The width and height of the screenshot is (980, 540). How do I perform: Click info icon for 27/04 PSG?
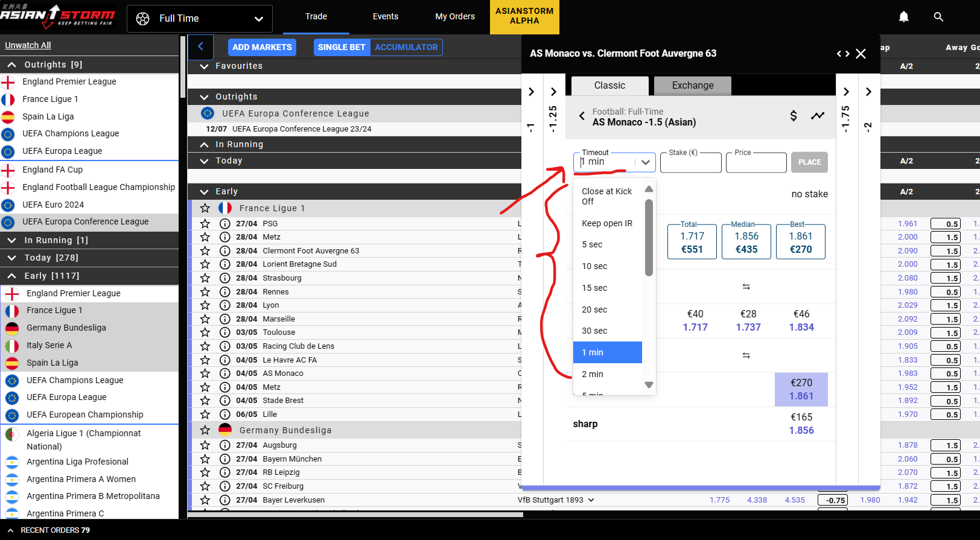pos(225,223)
